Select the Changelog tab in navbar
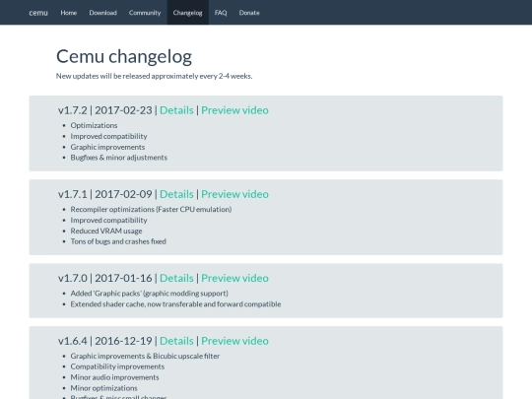 pyautogui.click(x=187, y=13)
